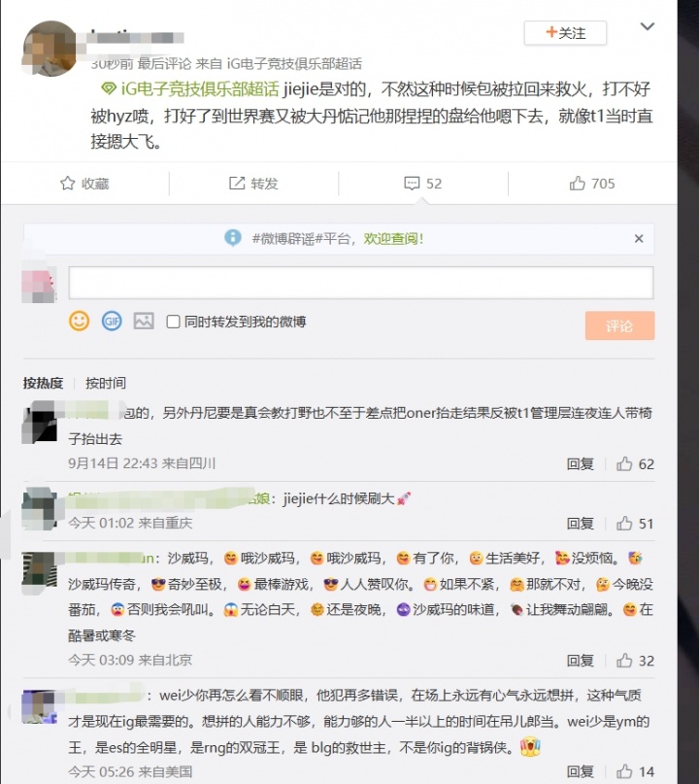Sort comments by 按热度
This screenshot has width=699, height=784.
(x=43, y=383)
